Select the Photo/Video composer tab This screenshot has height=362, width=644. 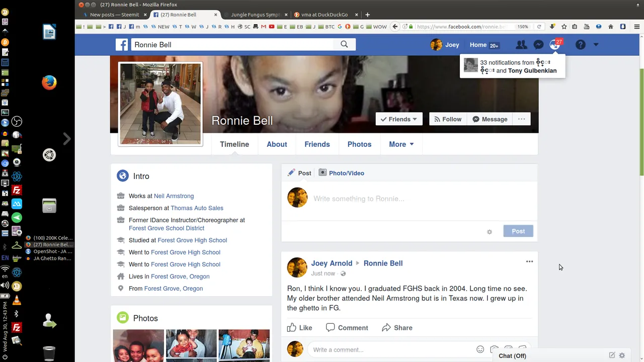tap(342, 173)
